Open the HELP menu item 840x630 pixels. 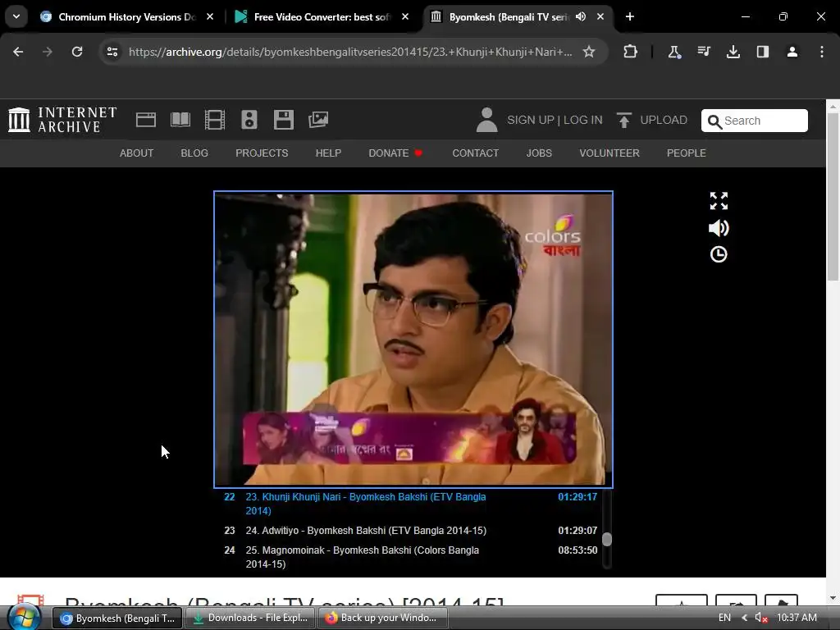(328, 153)
